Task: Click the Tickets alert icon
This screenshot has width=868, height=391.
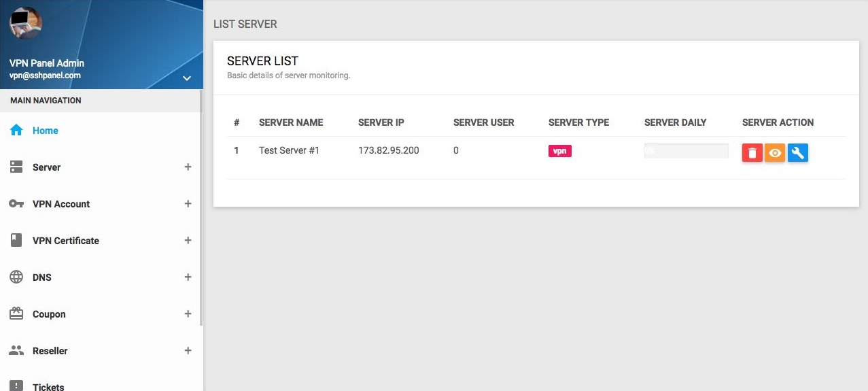Action: tap(16, 386)
